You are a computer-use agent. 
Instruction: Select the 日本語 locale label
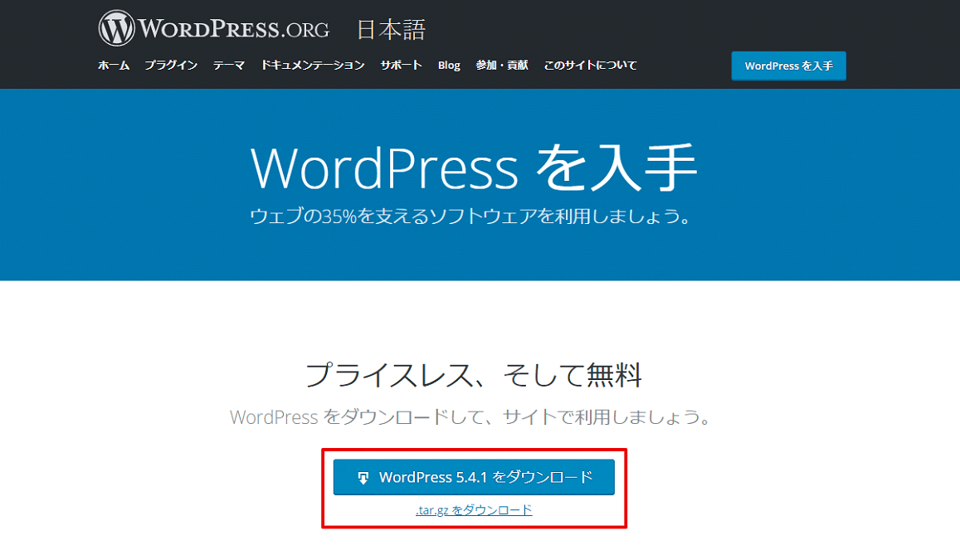[391, 31]
